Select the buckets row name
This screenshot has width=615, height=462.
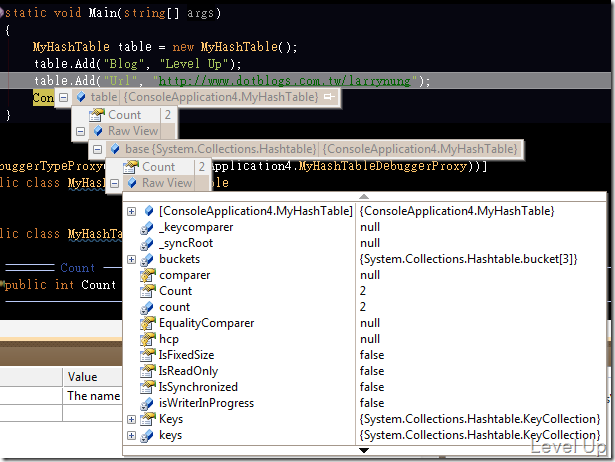pyautogui.click(x=180, y=259)
